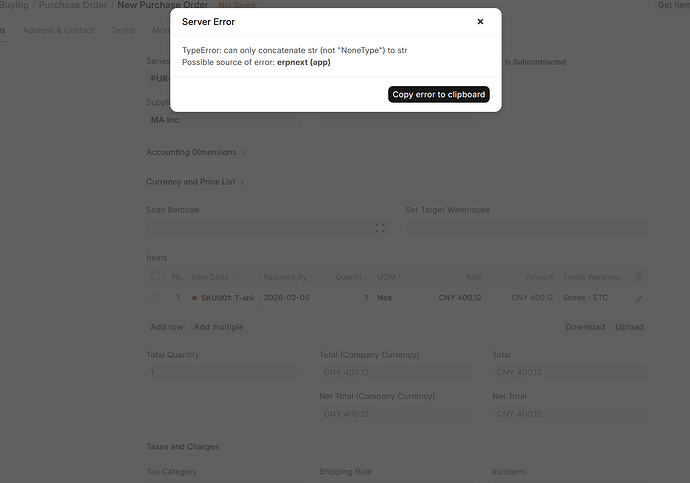Check the row 1 item checkbox

click(155, 298)
